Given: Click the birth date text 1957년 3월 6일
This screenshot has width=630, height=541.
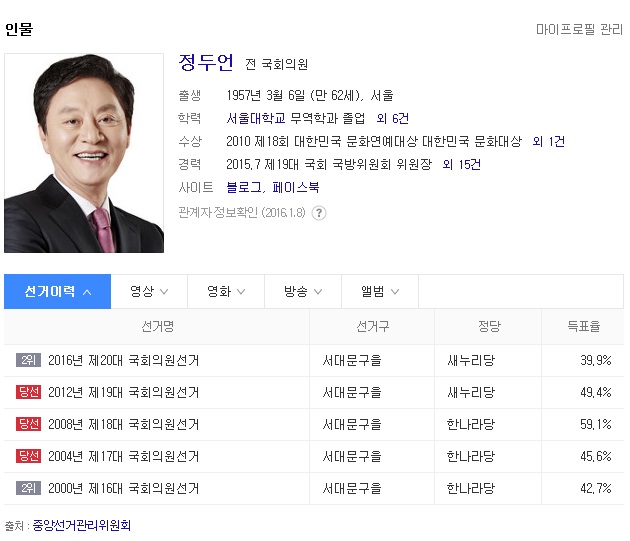Looking at the screenshot, I should (266, 95).
